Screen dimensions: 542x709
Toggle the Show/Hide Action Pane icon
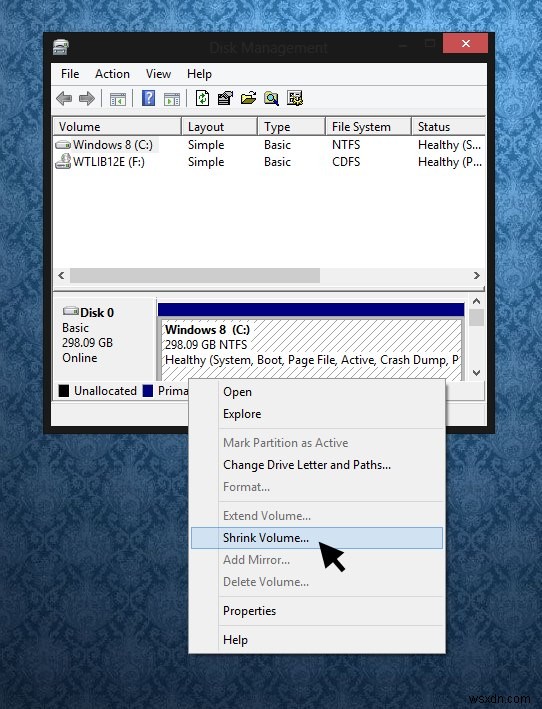[172, 99]
